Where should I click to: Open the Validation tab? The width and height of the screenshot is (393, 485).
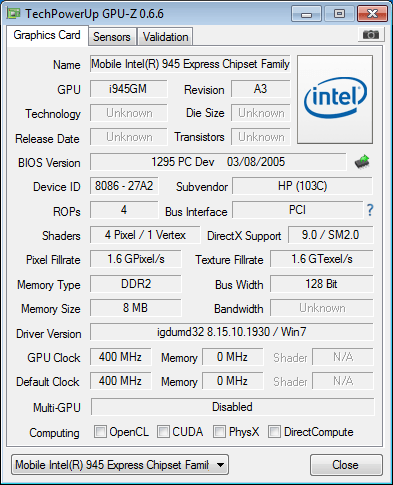(x=165, y=37)
